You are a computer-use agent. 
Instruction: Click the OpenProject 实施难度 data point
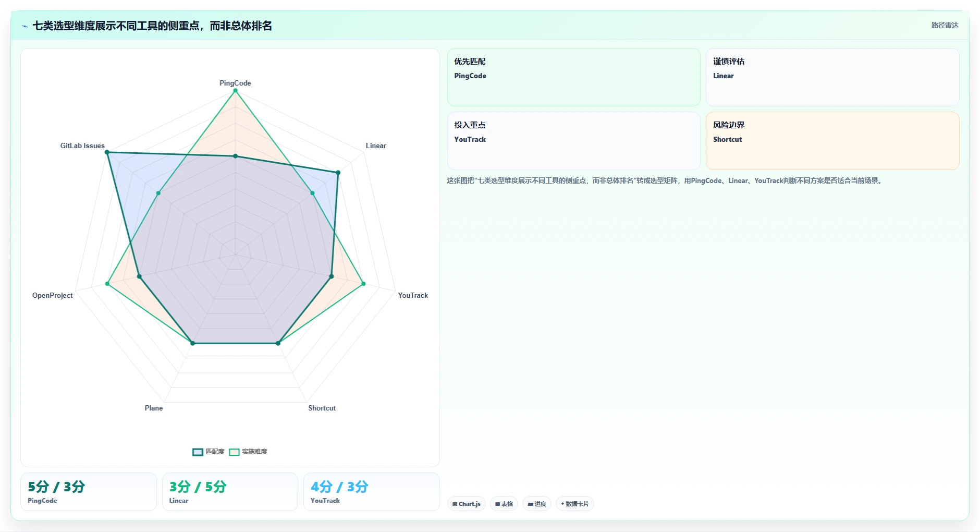click(x=107, y=284)
